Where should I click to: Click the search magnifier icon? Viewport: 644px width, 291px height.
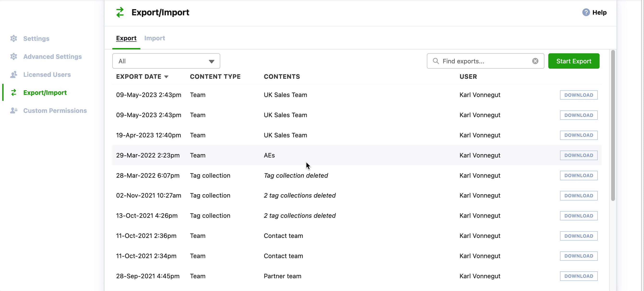tap(436, 61)
